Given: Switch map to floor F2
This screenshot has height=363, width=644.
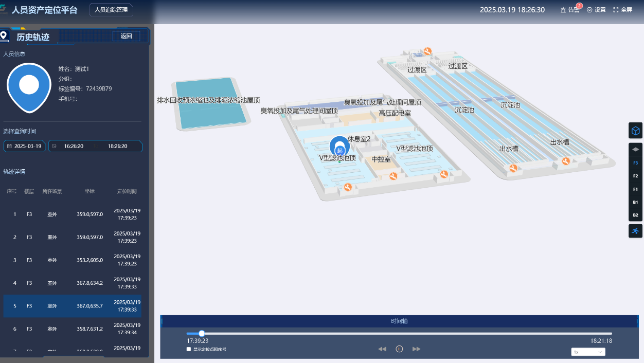Looking at the screenshot, I should pos(636,176).
